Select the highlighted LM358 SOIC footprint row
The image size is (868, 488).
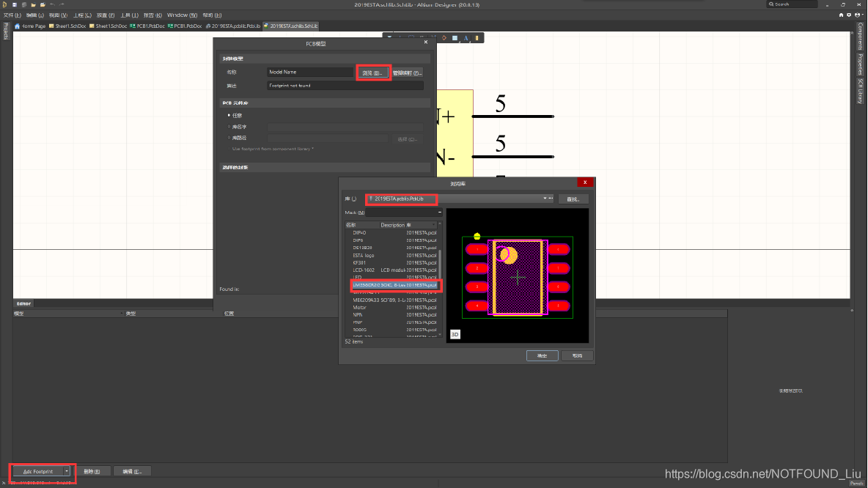click(394, 285)
